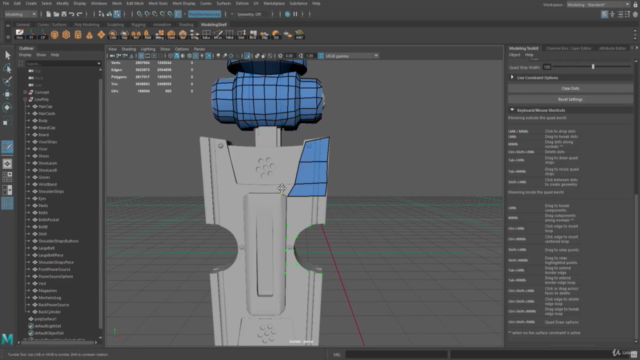Click the FT shelf icon

pyautogui.click(x=31, y=35)
